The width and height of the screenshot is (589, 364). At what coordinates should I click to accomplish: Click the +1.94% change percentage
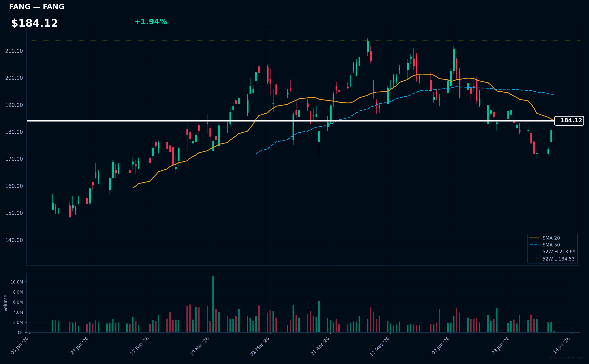click(x=151, y=22)
